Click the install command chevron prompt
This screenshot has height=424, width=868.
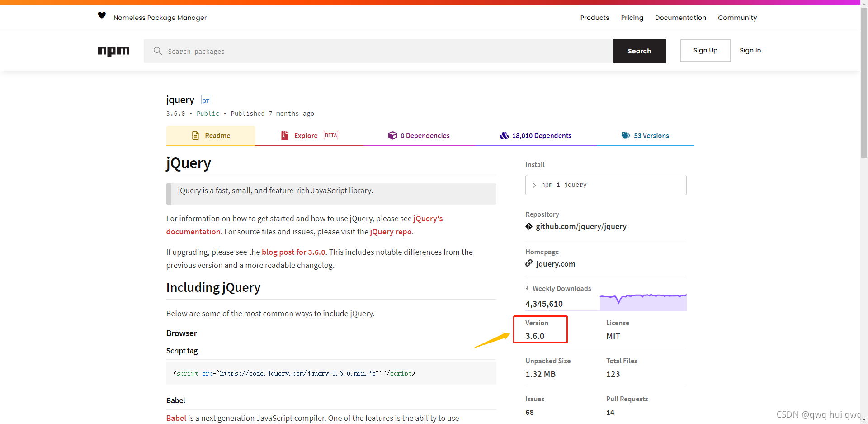pos(535,185)
